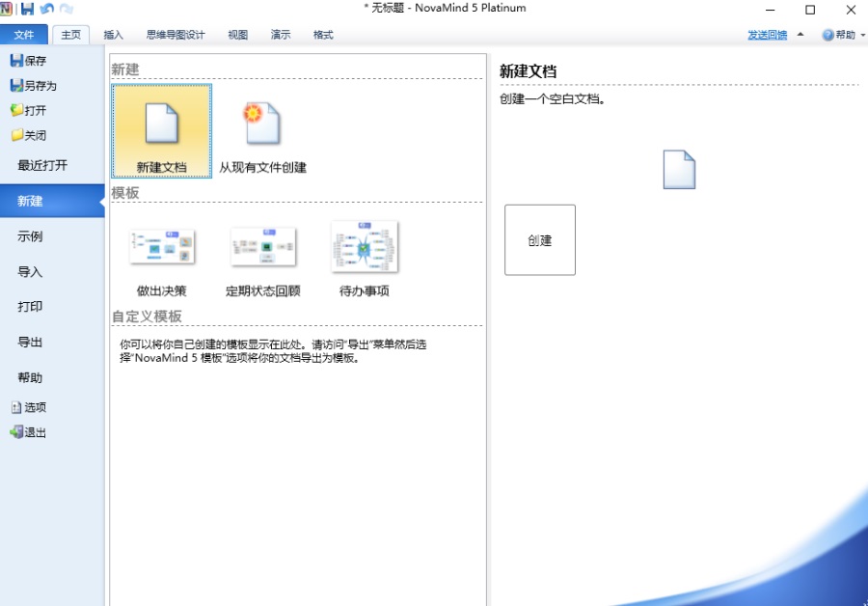Click blank document preview icon in right pane
The height and width of the screenshot is (606, 868).
click(x=679, y=170)
